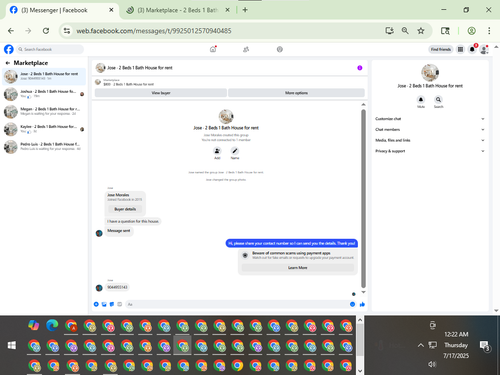Screen dimensions: 500x375
Task: Click the Facebook logo icon
Action: click(9, 49)
